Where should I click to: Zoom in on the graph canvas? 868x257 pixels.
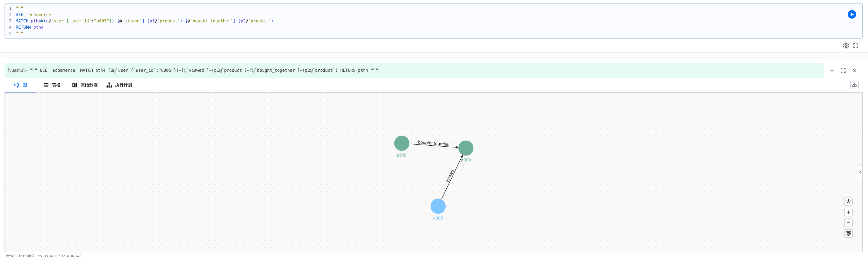(848, 212)
